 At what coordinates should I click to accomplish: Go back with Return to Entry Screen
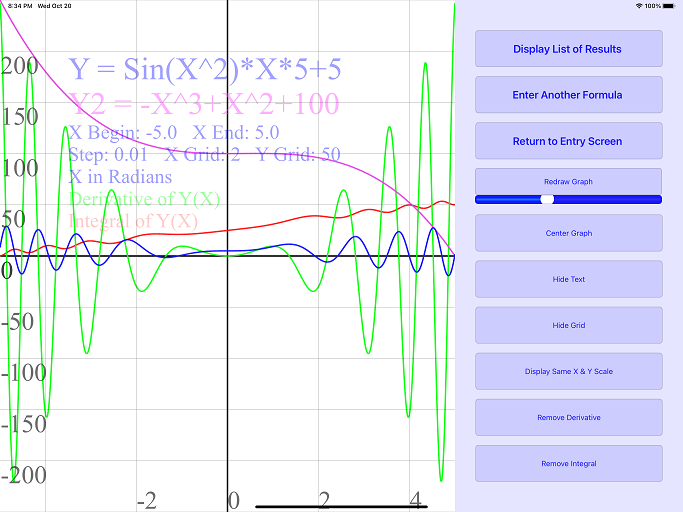click(x=568, y=141)
